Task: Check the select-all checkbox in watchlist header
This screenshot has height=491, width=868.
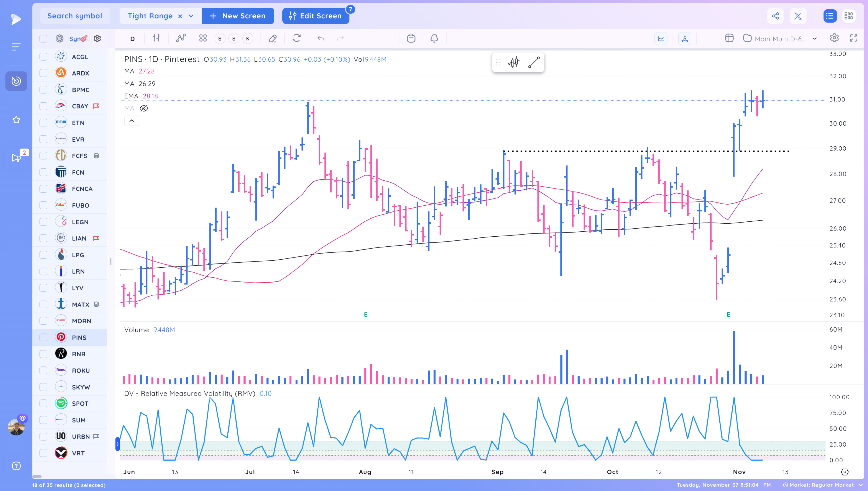Action: pyautogui.click(x=43, y=38)
